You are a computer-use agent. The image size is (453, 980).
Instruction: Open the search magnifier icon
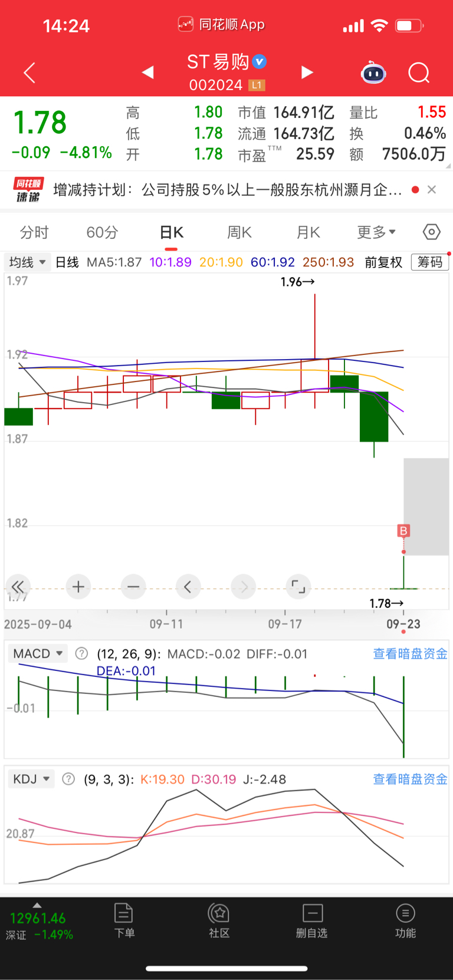[x=419, y=73]
